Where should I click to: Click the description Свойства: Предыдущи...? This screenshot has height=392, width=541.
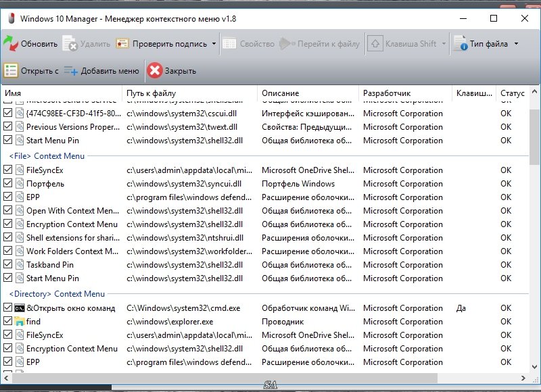click(x=307, y=127)
